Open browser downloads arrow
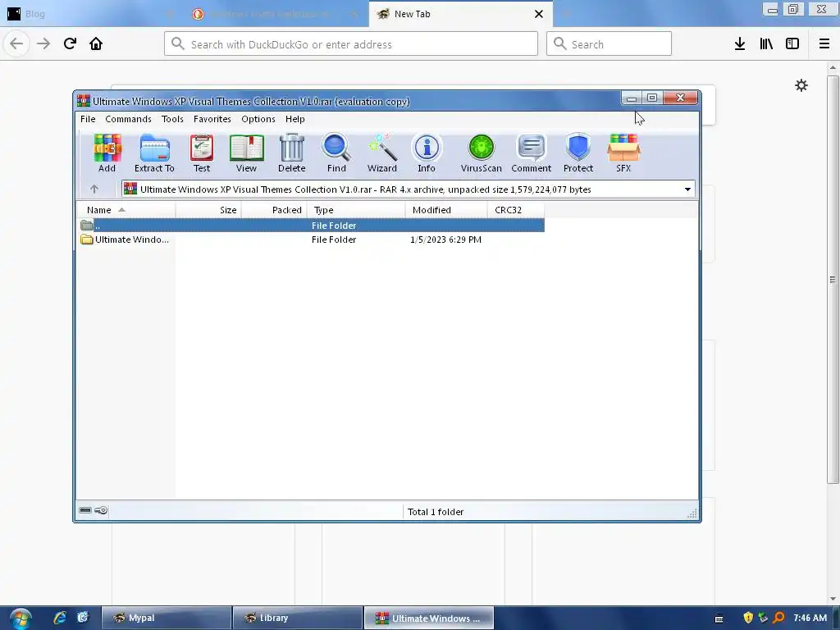The width and height of the screenshot is (840, 630). [740, 43]
